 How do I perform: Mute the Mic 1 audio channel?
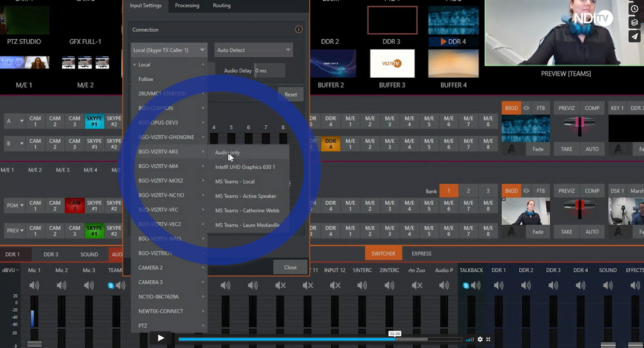point(35,285)
